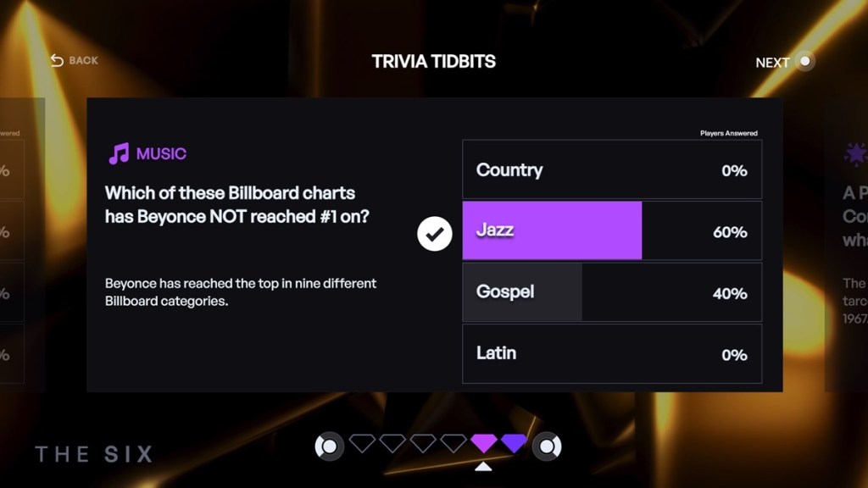Select the first empty diamond indicator
868x488 pixels.
(x=362, y=443)
